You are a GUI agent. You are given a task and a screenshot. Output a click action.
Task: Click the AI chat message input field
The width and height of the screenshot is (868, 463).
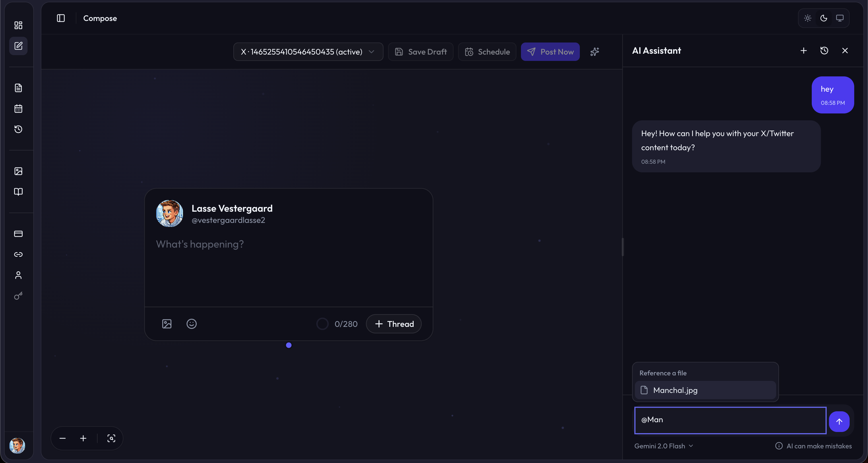[730, 420]
